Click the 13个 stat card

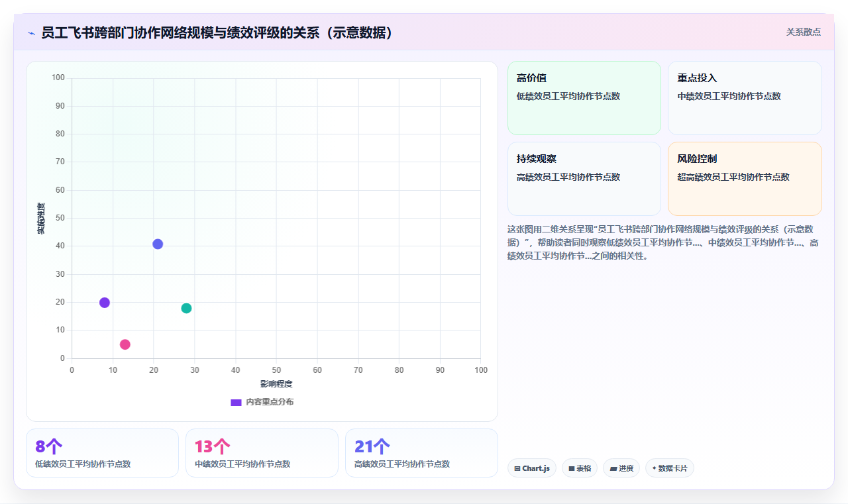coord(262,453)
